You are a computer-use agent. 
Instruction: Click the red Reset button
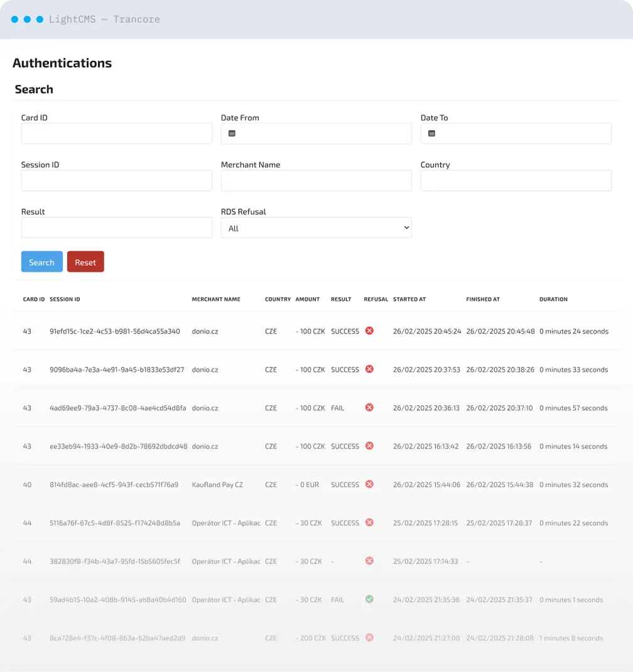85,262
